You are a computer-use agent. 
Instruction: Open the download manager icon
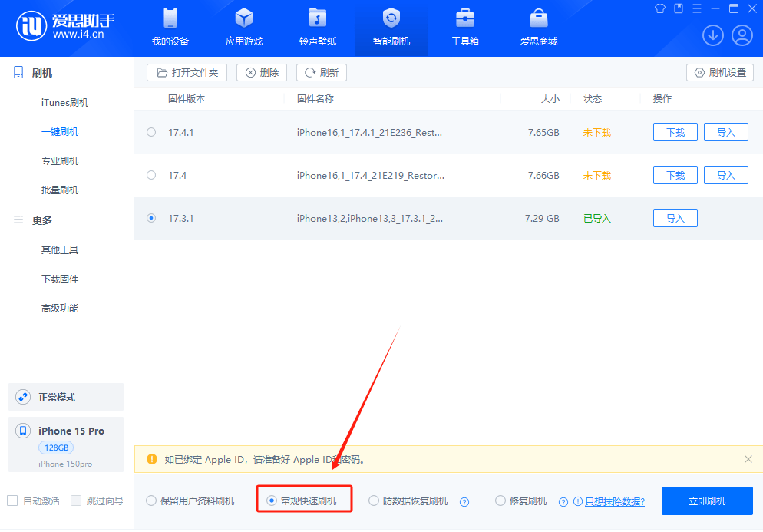coord(713,35)
